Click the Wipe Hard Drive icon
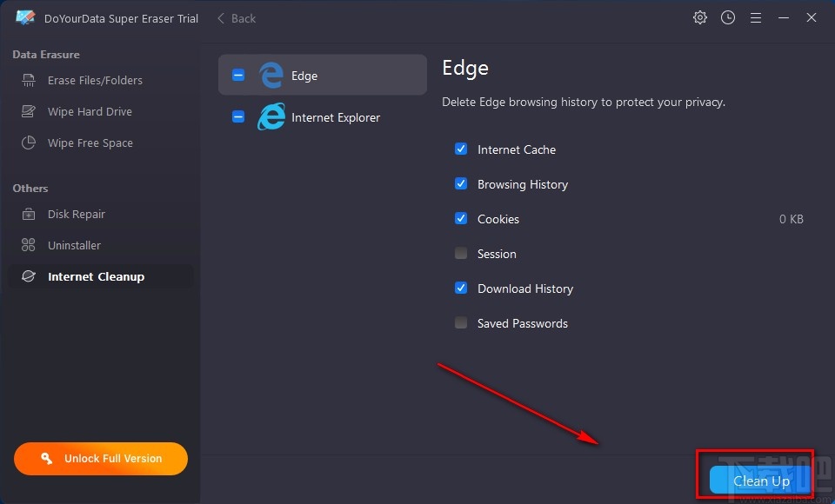The width and height of the screenshot is (835, 504). click(x=29, y=112)
